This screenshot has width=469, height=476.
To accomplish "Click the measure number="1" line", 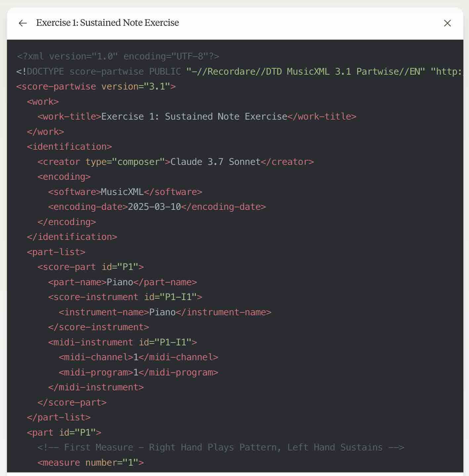I will [91, 463].
